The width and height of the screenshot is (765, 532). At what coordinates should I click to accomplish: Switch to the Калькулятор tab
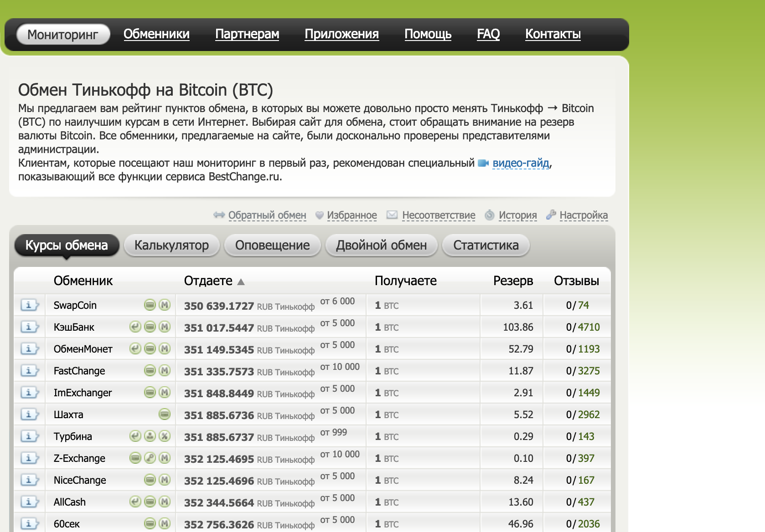coord(171,245)
